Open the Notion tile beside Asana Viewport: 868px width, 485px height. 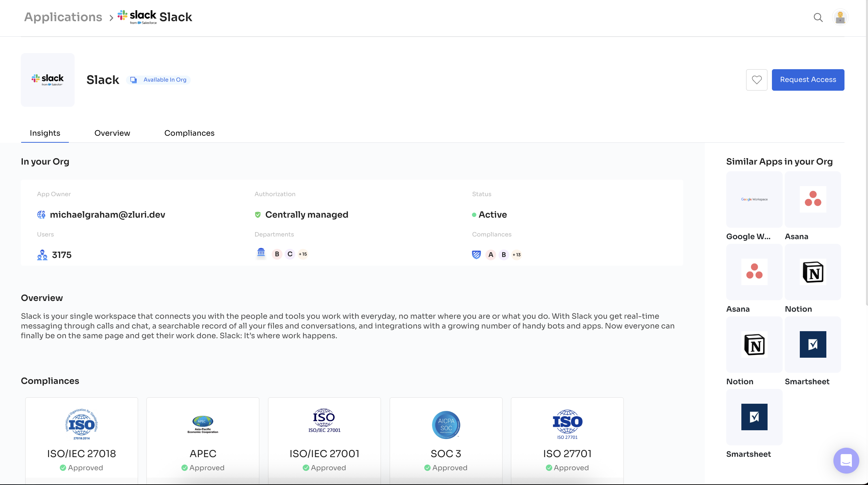[813, 272]
